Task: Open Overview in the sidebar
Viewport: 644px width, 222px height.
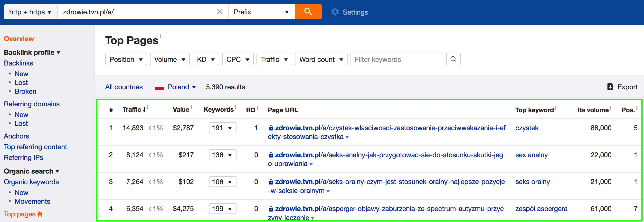Action: tap(19, 39)
